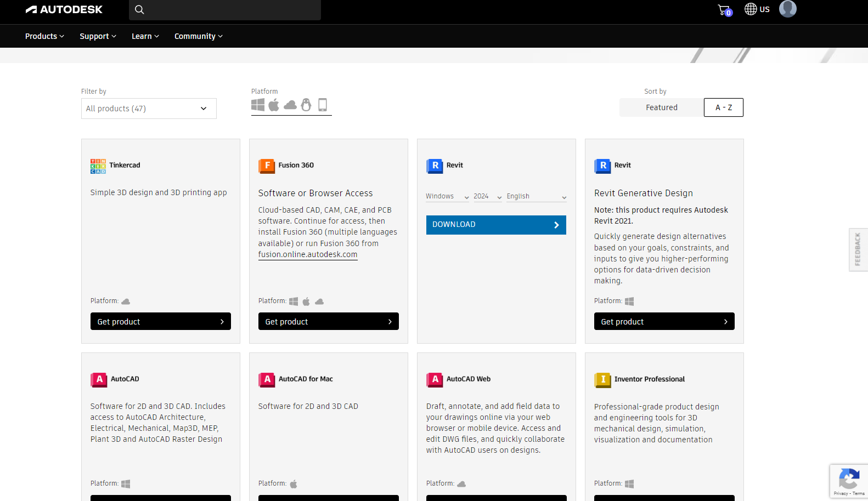Click Get product for Tinkercad
The image size is (868, 501).
tap(161, 321)
